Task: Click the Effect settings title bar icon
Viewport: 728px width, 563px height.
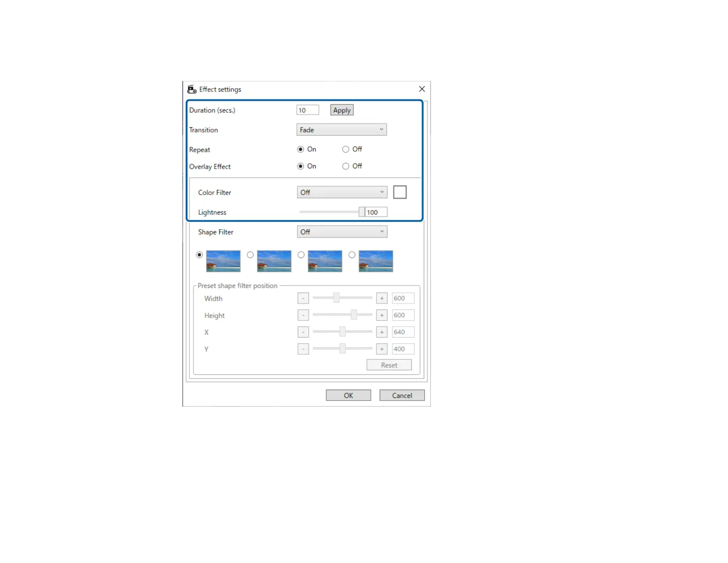Action: (x=192, y=89)
